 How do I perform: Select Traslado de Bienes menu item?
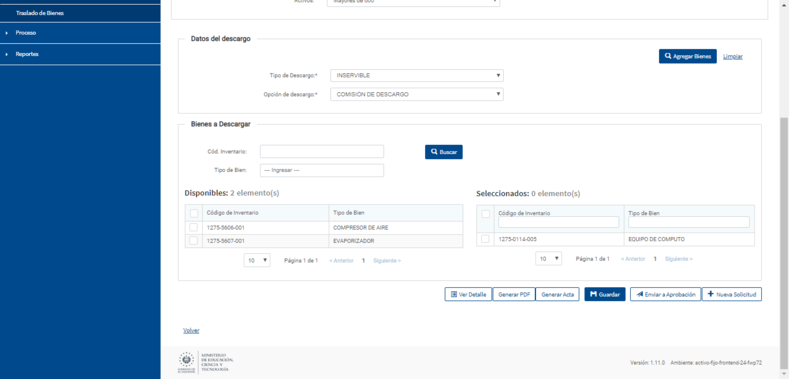(x=40, y=13)
